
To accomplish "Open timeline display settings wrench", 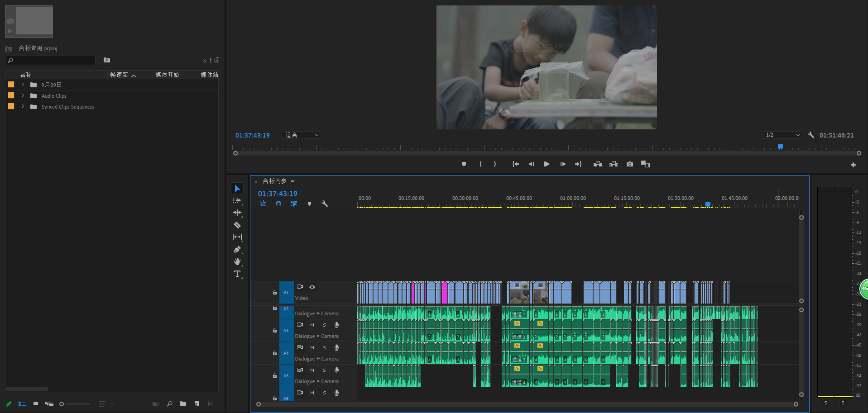I will coord(325,204).
